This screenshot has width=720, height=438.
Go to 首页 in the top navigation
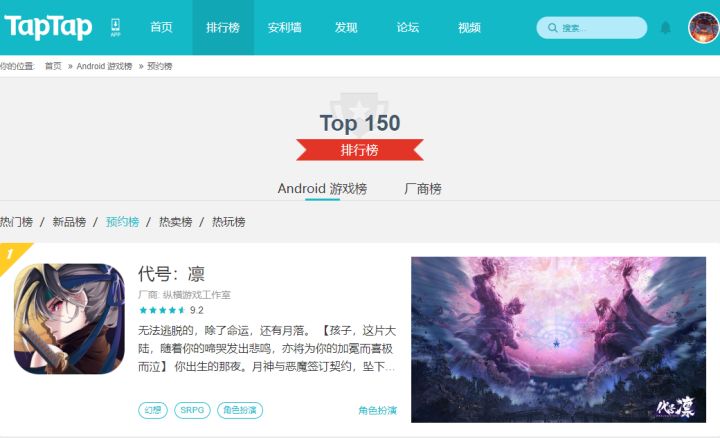(x=161, y=28)
